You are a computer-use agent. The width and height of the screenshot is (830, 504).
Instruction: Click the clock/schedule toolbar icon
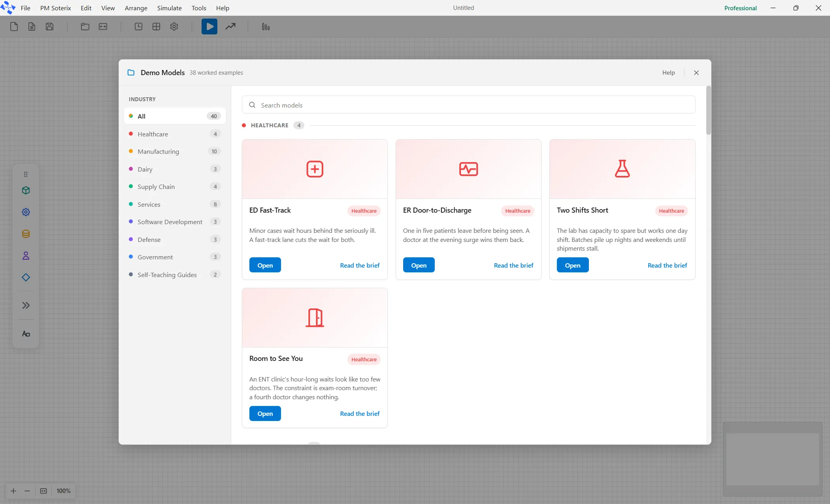tap(138, 26)
